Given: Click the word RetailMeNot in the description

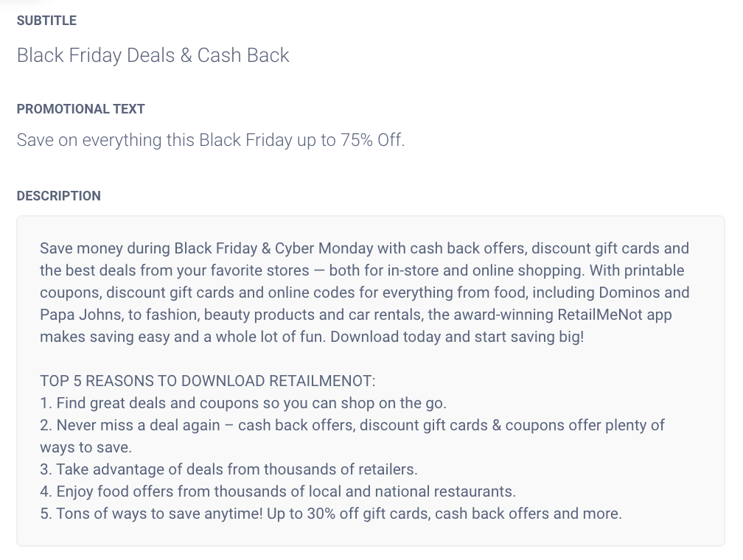Looking at the screenshot, I should point(600,315).
